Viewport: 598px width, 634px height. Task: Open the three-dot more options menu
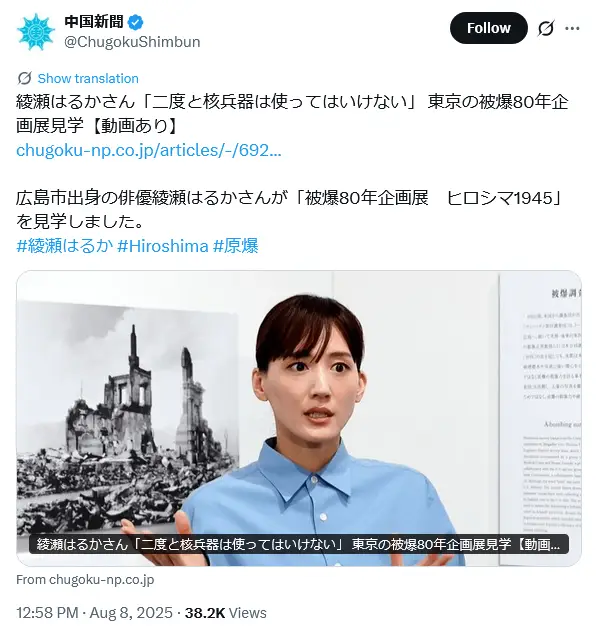572,28
